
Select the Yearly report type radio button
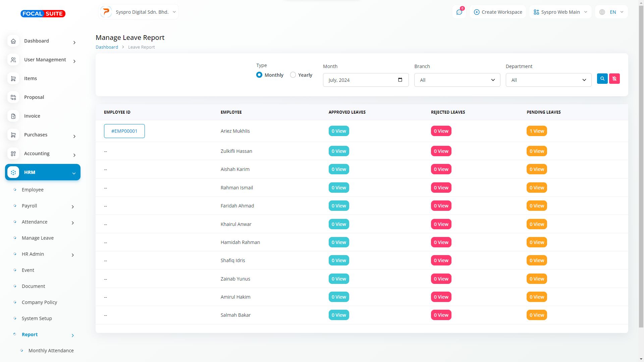[x=293, y=75]
